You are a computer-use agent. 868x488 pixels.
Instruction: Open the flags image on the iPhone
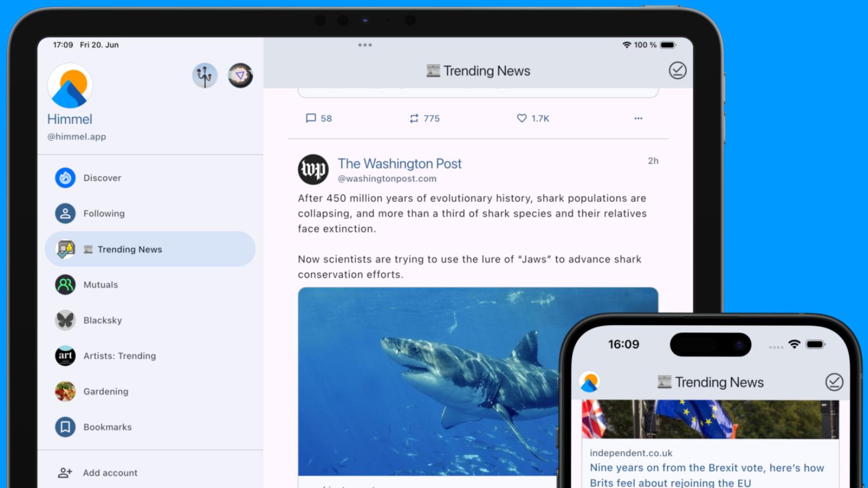click(x=710, y=419)
